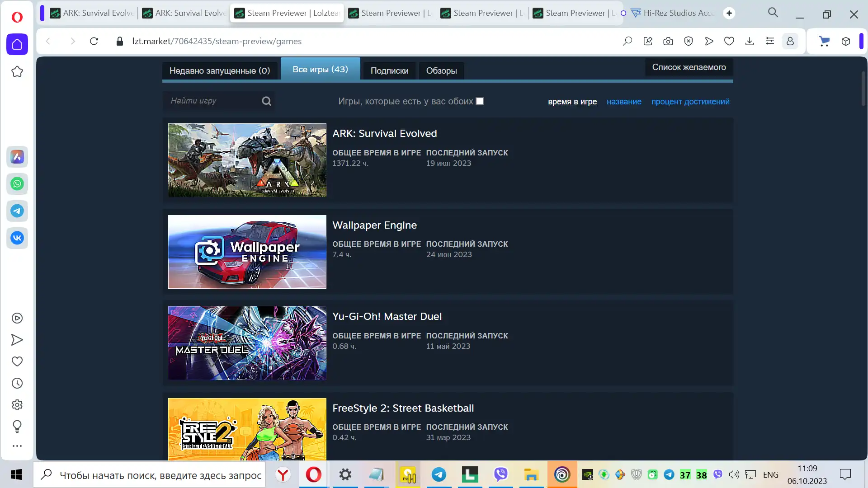Open File Explorer from taskbar
This screenshot has width=868, height=488.
click(x=531, y=474)
